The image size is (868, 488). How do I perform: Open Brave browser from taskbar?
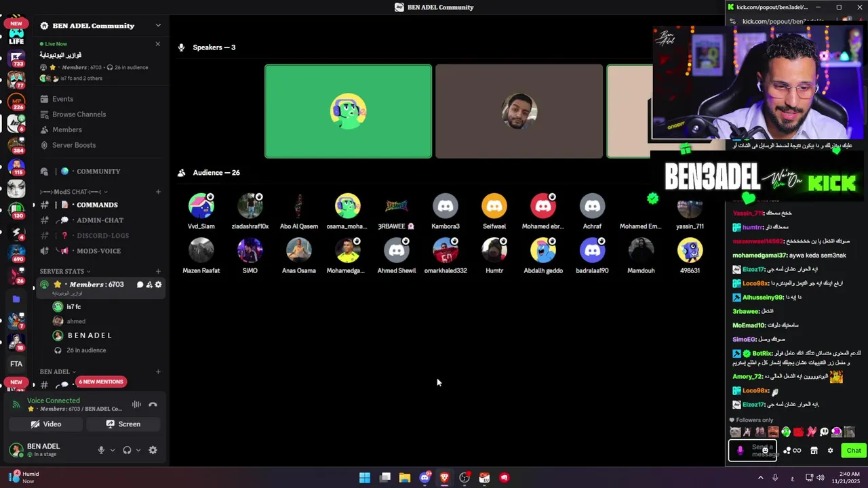444,478
